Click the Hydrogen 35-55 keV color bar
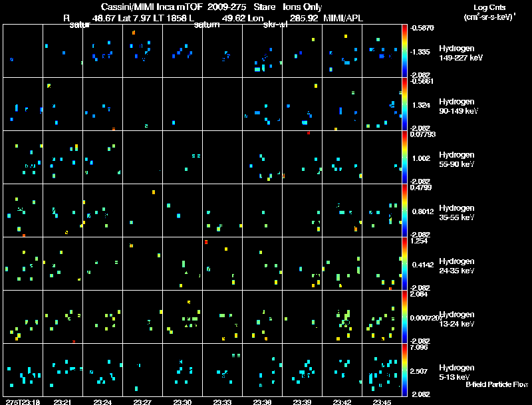Image resolution: width=532 pixels, height=405 pixels. pos(404,211)
